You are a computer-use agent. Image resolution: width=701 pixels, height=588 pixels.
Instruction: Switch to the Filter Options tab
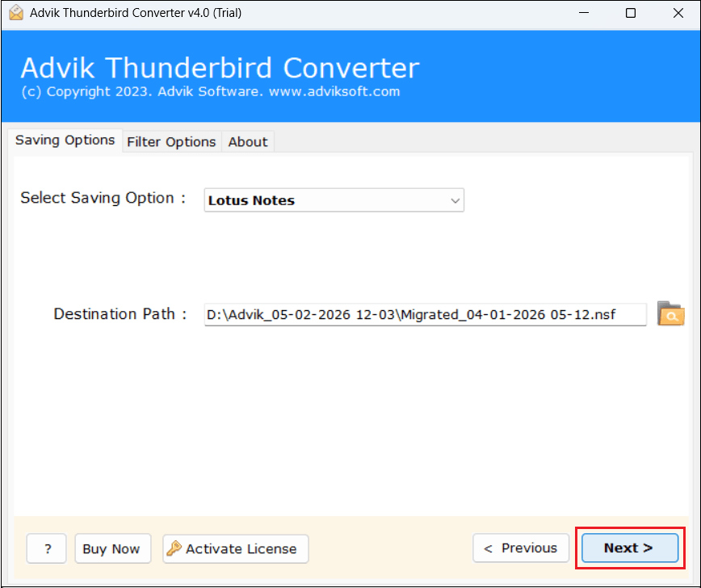tap(171, 141)
